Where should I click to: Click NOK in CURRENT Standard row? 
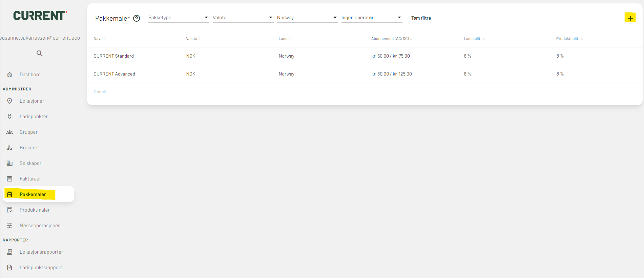191,56
